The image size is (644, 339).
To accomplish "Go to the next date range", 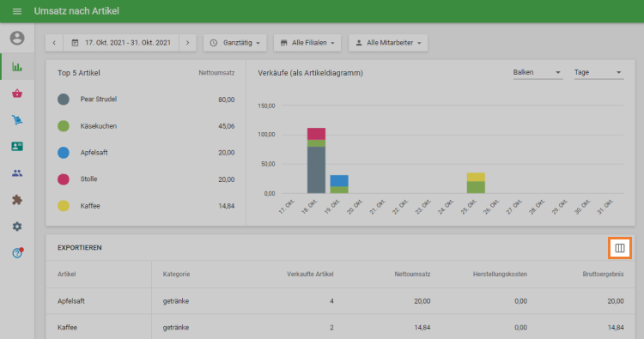I will click(187, 43).
